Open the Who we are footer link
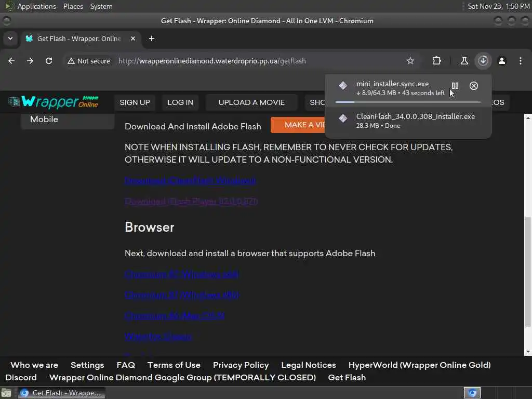This screenshot has height=399, width=532. tap(34, 365)
